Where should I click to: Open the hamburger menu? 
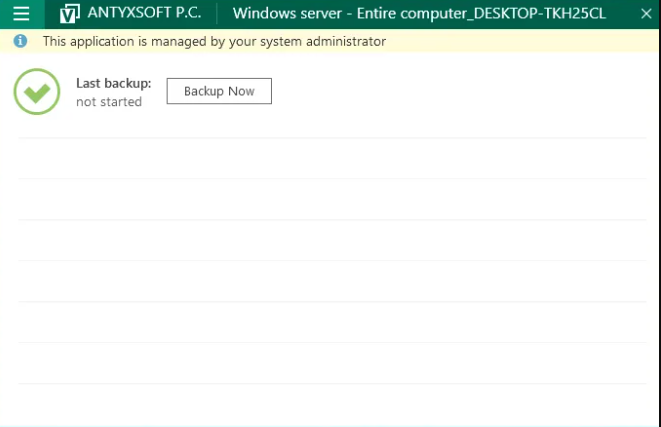(x=21, y=14)
